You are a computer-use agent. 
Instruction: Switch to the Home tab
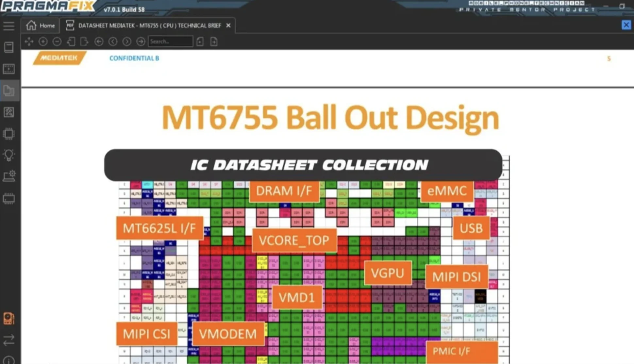point(41,25)
